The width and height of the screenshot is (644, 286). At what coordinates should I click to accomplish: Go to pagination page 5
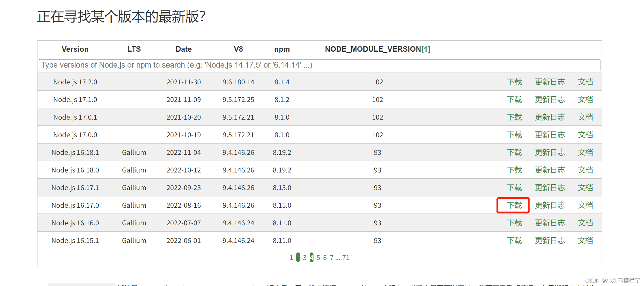click(318, 258)
